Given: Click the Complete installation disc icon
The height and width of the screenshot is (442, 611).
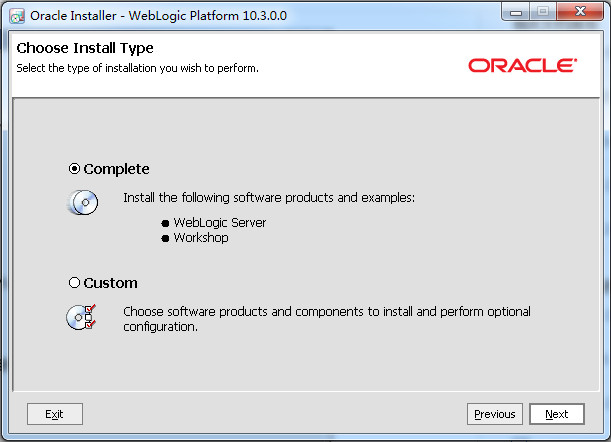Looking at the screenshot, I should (83, 202).
